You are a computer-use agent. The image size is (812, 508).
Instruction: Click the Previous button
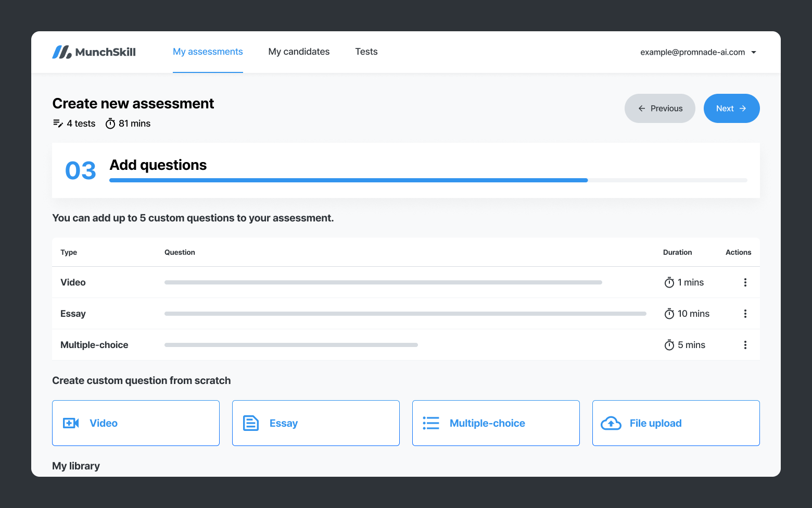click(660, 108)
